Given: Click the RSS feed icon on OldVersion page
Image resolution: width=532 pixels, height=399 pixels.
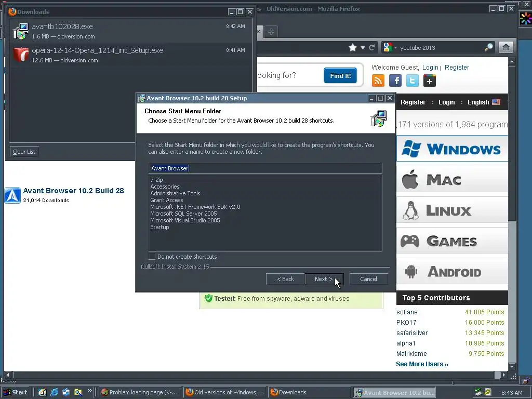Looking at the screenshot, I should (378, 81).
